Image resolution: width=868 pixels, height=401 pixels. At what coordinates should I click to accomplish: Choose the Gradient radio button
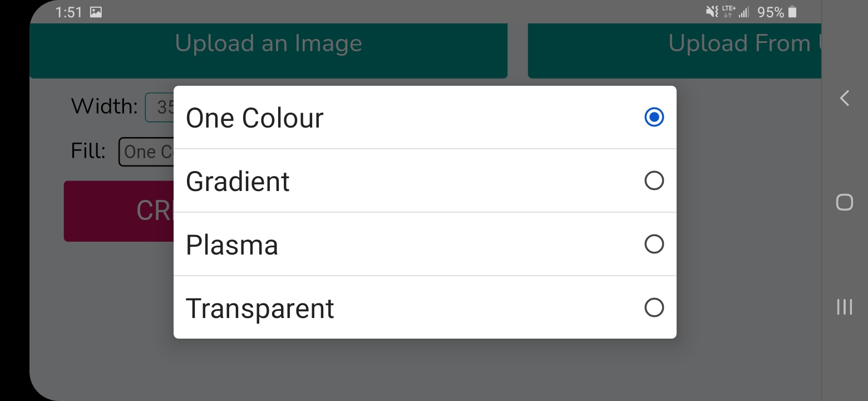(654, 180)
